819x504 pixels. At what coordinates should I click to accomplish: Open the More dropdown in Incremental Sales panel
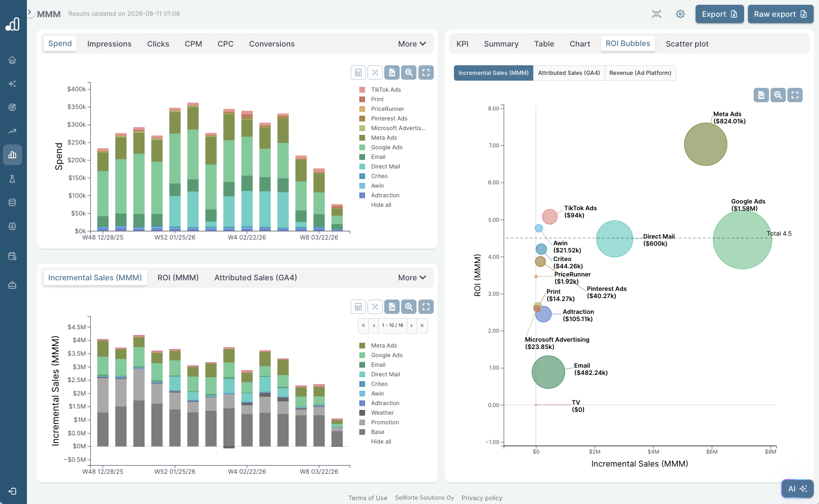click(412, 277)
